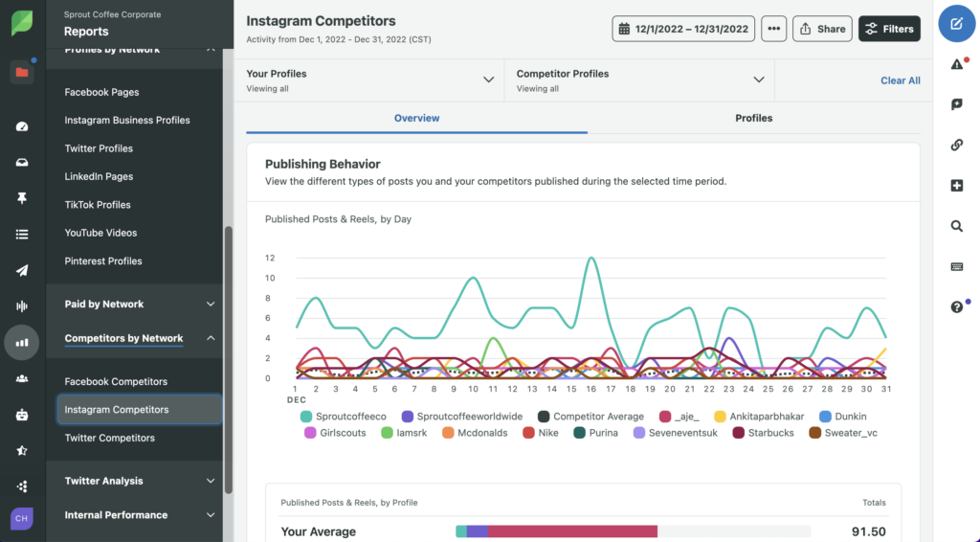Image resolution: width=980 pixels, height=542 pixels.
Task: Toggle Sproutcoffeeco legend series
Action: 344,417
